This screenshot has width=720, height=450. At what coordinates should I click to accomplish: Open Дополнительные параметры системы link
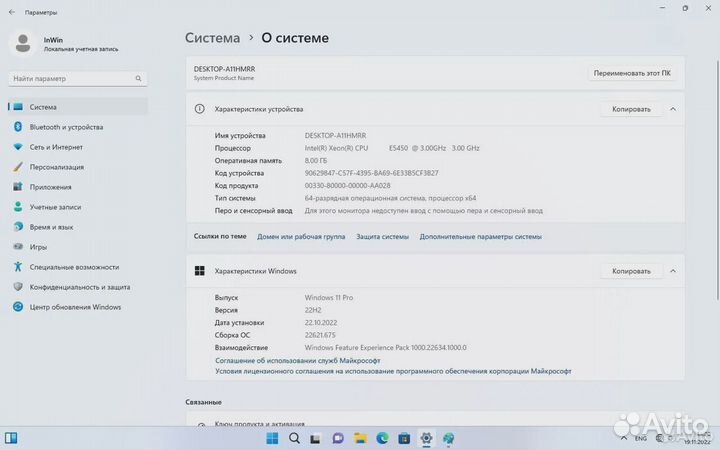coord(480,237)
